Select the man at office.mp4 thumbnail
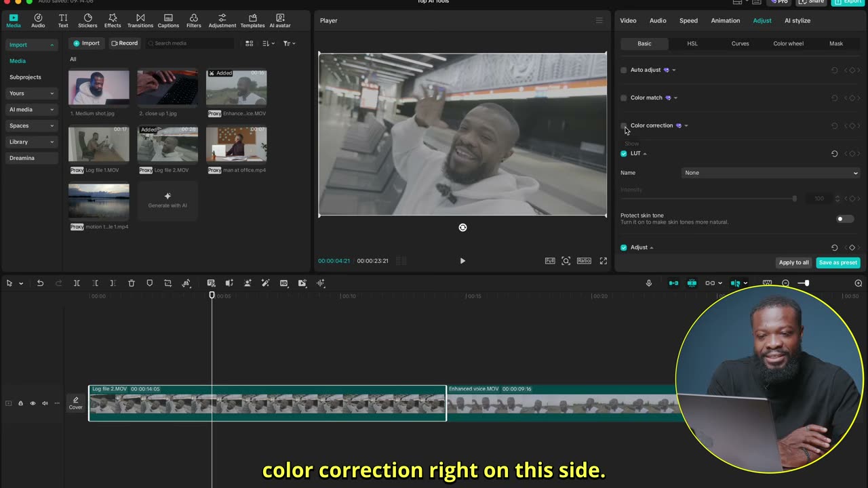Screen dimensions: 868x488 click(237, 144)
